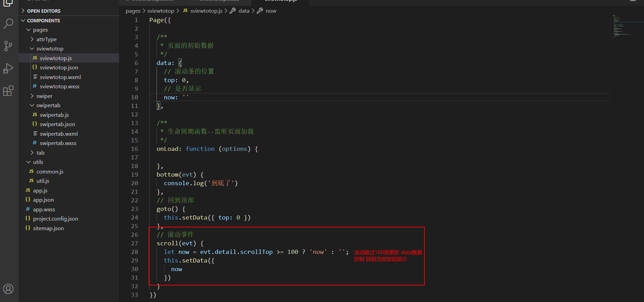Open the Search view in activity bar
This screenshot has height=302, width=644.
tap(8, 23)
